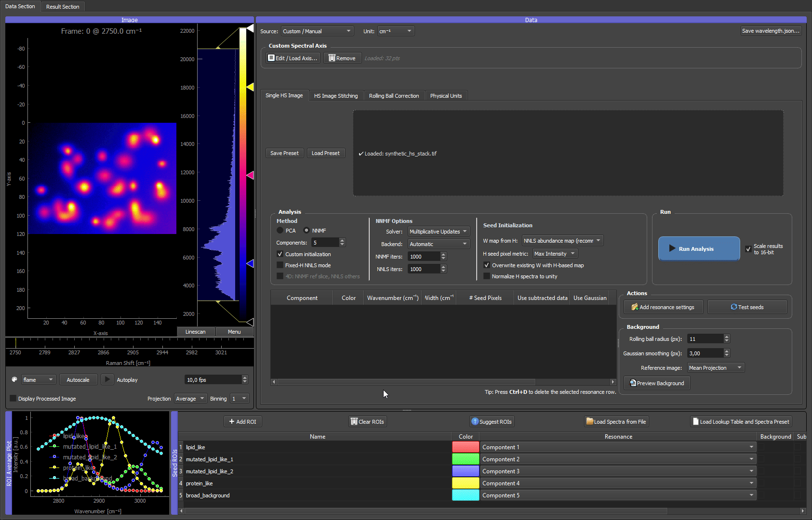Click Save wavelength.json button
This screenshot has height=520, width=812.
tap(771, 31)
